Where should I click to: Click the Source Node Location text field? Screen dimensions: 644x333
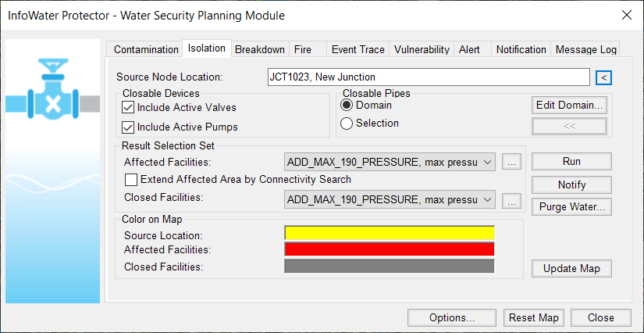[429, 77]
